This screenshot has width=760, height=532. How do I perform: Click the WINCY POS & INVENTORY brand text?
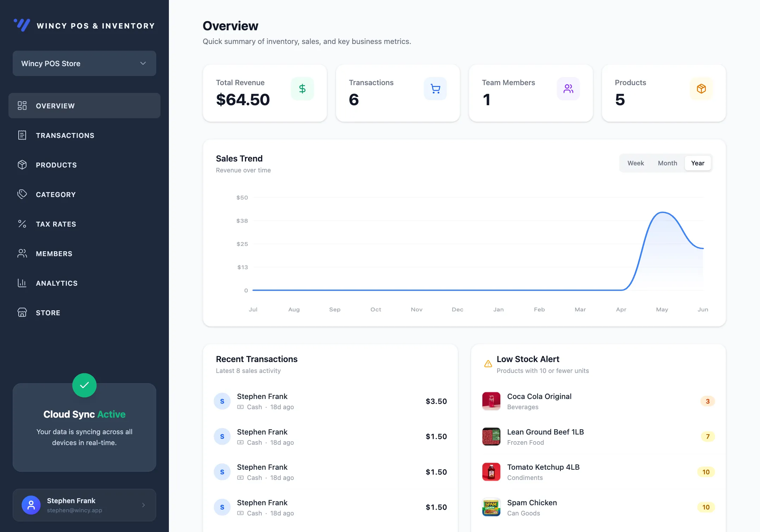(96, 26)
